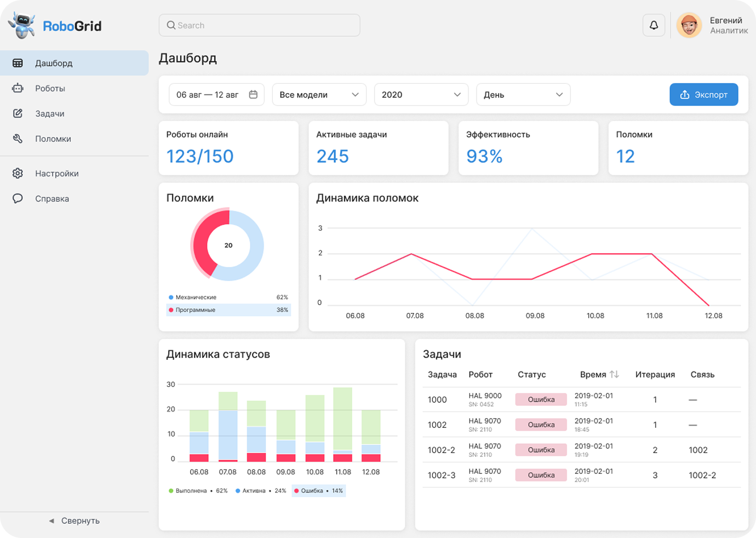This screenshot has width=756, height=538.
Task: Expand the День period dropdown
Action: click(x=523, y=94)
